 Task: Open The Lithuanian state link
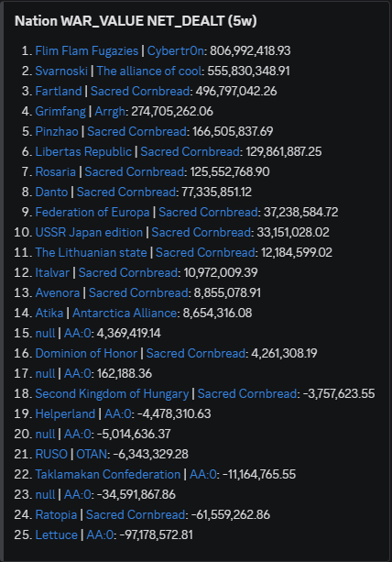tap(91, 252)
